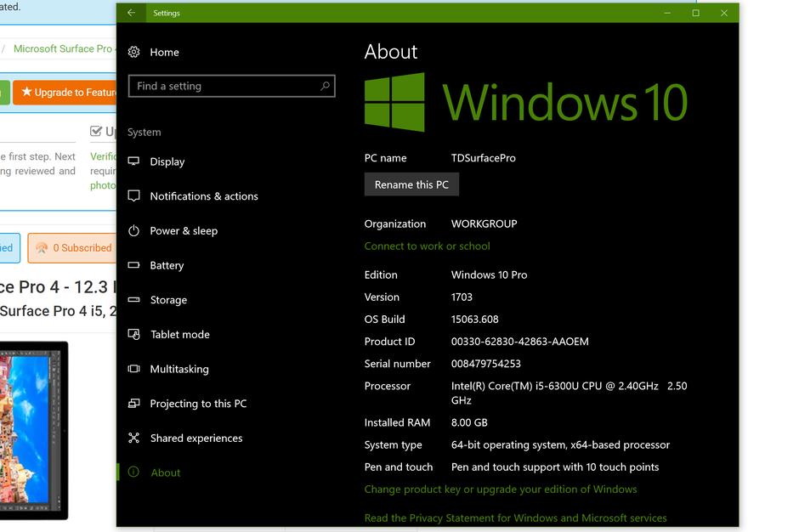Click Rename this PC button

411,184
